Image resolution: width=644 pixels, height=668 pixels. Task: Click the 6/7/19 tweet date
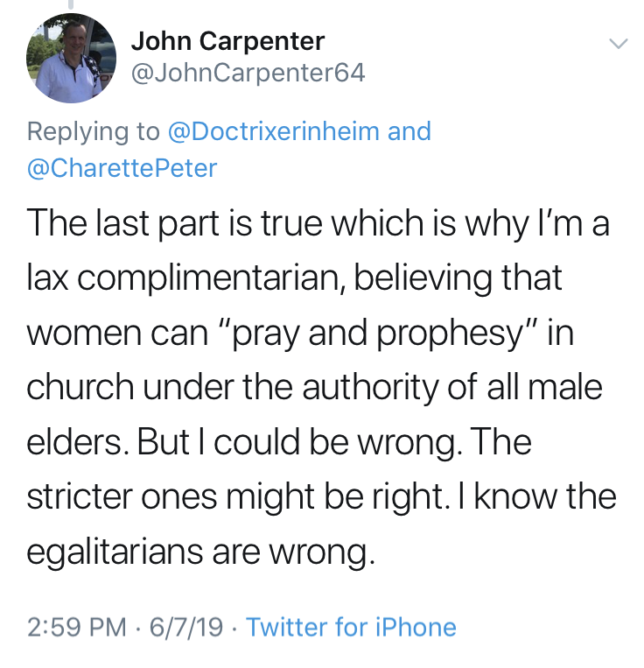pyautogui.click(x=187, y=627)
